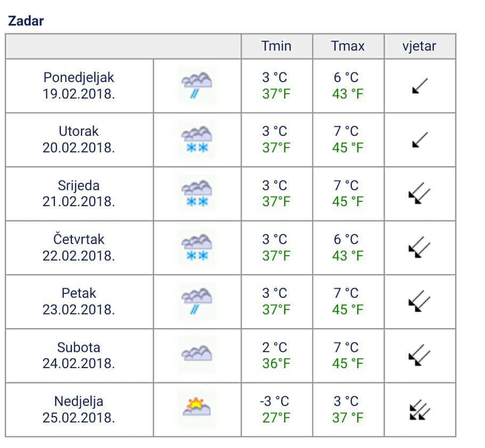The height and width of the screenshot is (448, 485).
Task: Click the sun and cloud icon for Nedjelja
Action: [197, 409]
